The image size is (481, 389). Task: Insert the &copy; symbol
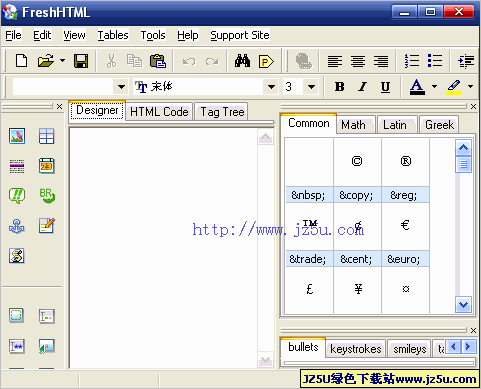357,171
